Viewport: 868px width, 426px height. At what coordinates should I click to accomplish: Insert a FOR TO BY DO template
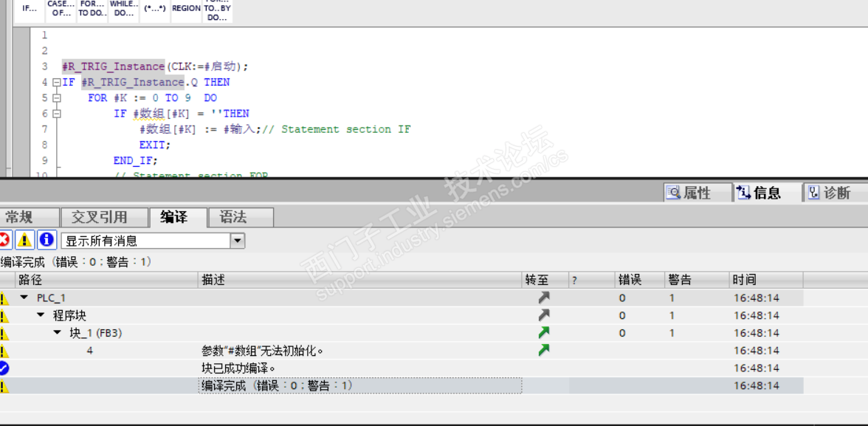pyautogui.click(x=218, y=10)
